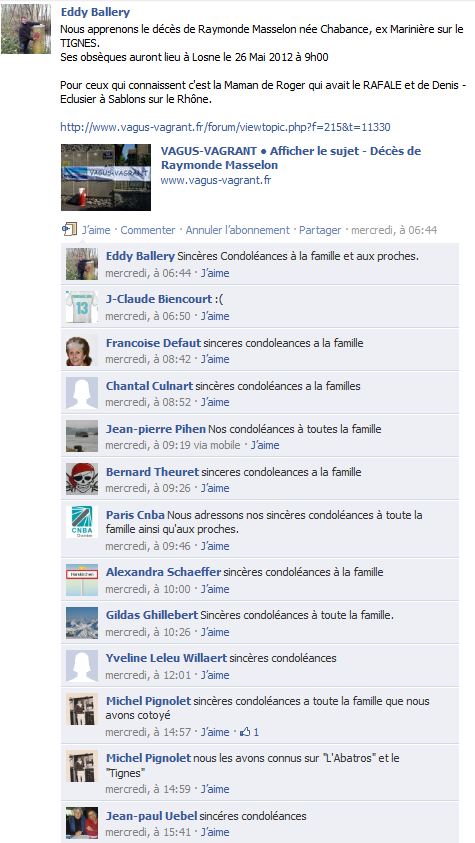Image resolution: width=475 pixels, height=843 pixels.
Task: Open Alexandra Schaeffer's profile name link
Action: [163, 572]
